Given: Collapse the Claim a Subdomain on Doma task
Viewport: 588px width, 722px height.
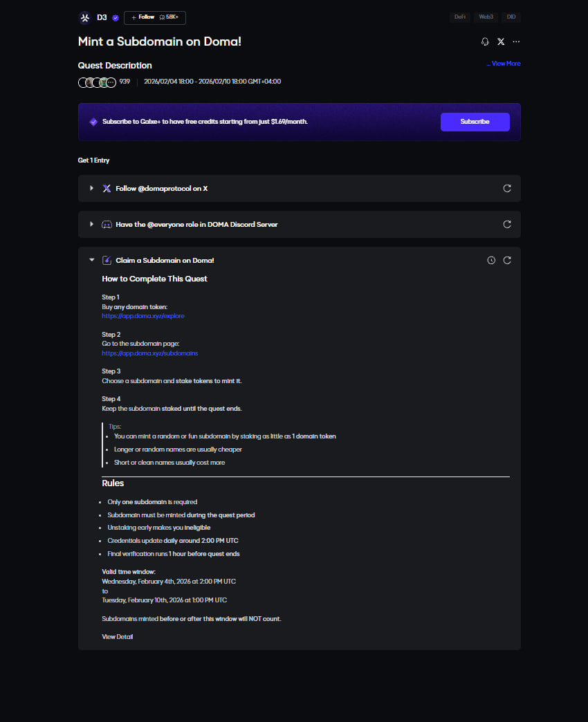Looking at the screenshot, I should pyautogui.click(x=91, y=260).
